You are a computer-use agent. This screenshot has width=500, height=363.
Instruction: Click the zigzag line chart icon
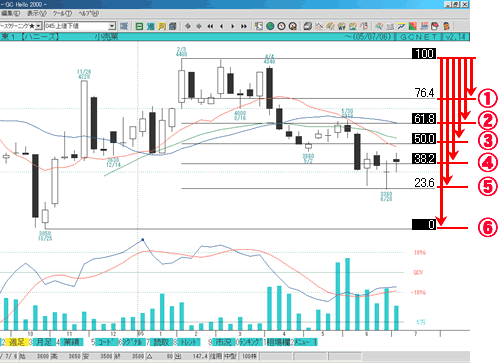[319, 26]
